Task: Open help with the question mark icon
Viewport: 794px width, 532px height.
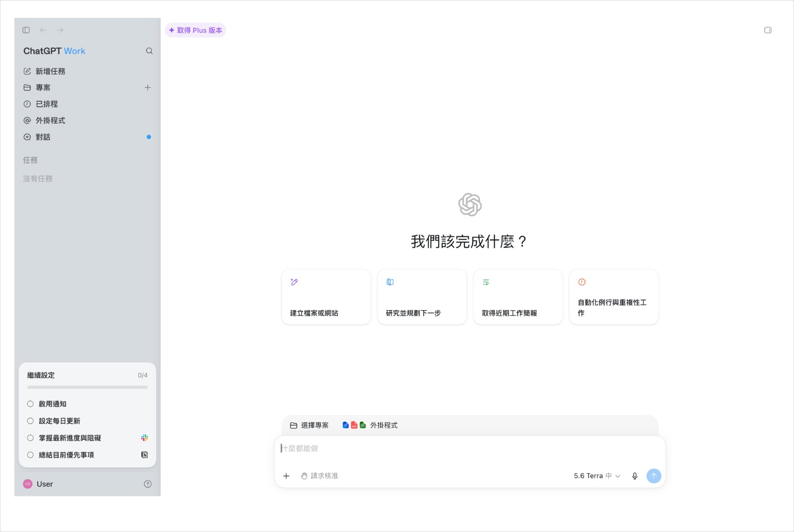Action: pos(148,484)
